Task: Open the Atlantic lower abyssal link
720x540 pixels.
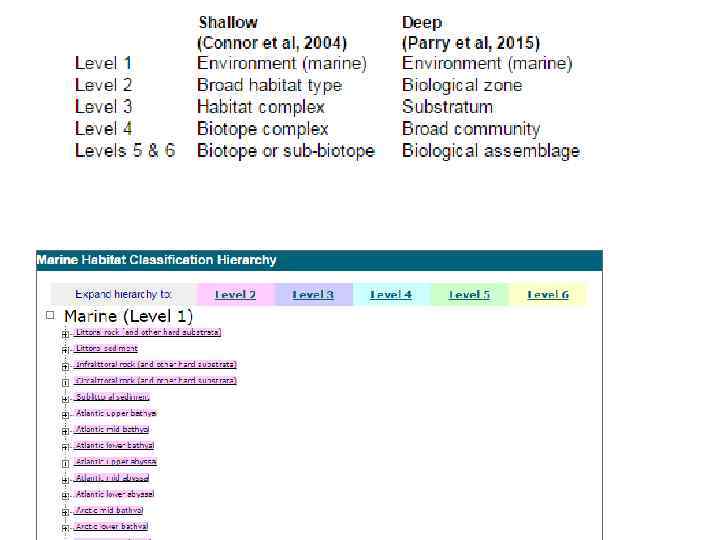Action: pyautogui.click(x=114, y=494)
